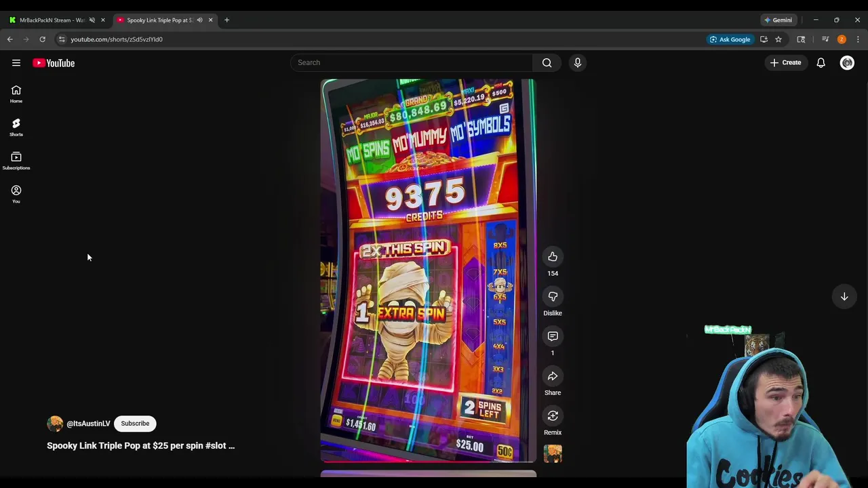Open Shorts in the YouTube sidebar

16,127
